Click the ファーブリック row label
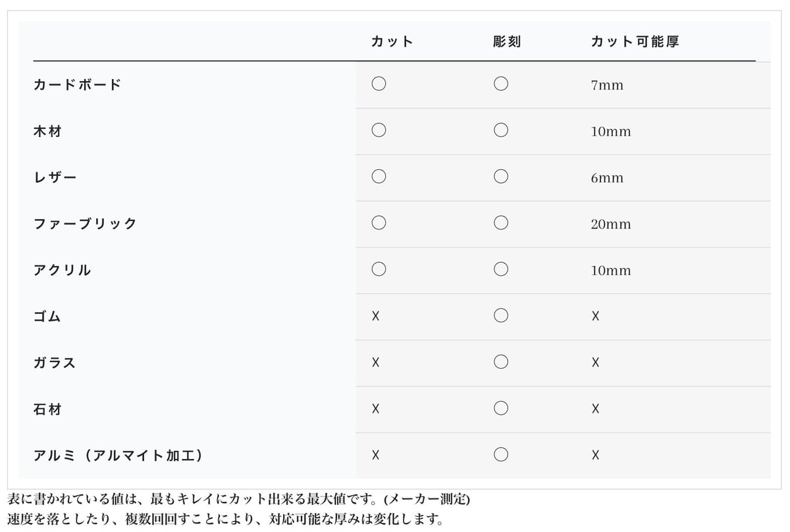 [x=85, y=223]
